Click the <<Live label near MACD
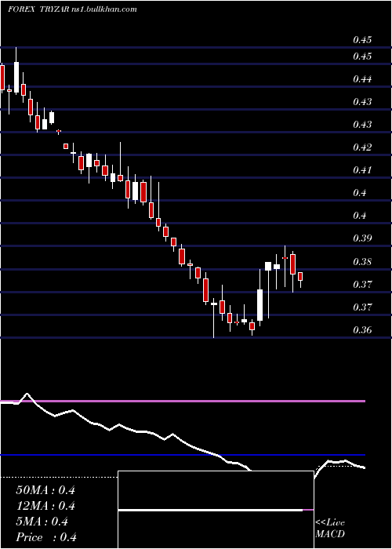 coord(330,523)
